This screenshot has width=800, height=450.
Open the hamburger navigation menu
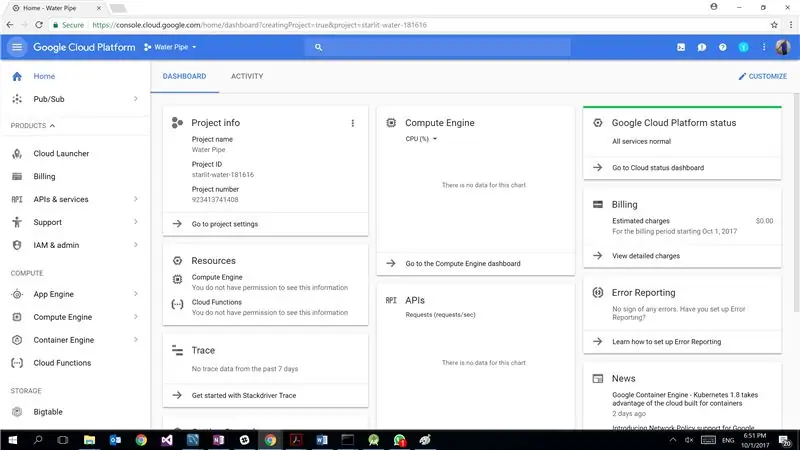click(17, 47)
